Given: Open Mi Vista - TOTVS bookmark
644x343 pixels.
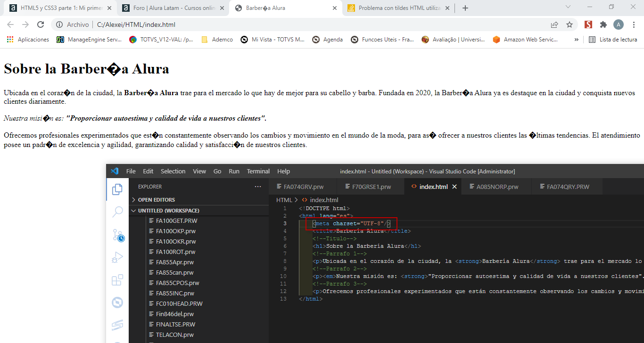Looking at the screenshot, I should coord(272,40).
